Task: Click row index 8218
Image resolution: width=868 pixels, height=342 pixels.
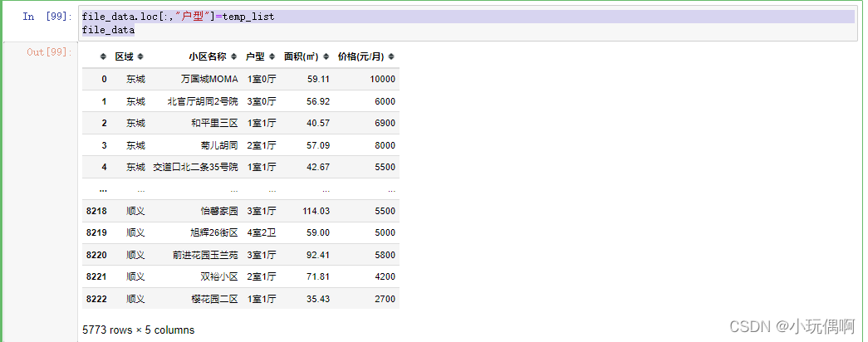Action: coord(96,211)
